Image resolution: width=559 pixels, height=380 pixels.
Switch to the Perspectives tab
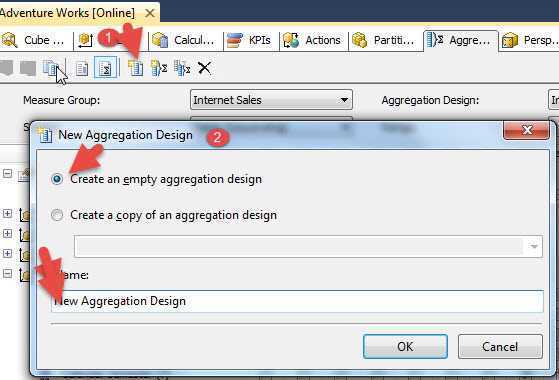(x=530, y=40)
